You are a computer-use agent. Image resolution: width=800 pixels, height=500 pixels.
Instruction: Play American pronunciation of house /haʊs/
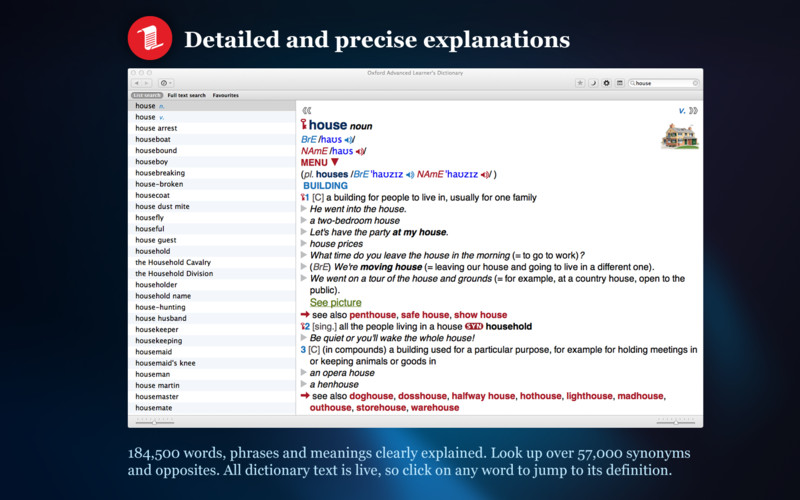click(x=359, y=151)
